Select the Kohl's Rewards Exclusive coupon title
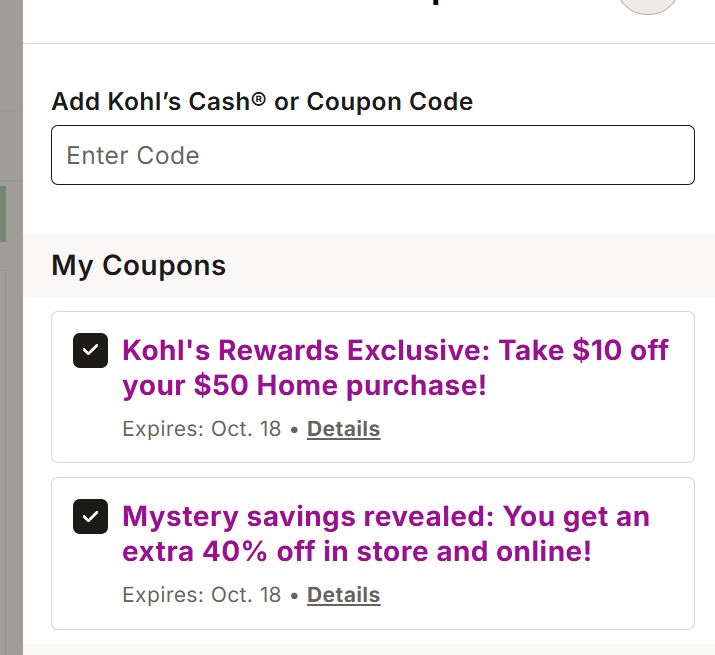The image size is (715, 655). pyautogui.click(x=395, y=368)
